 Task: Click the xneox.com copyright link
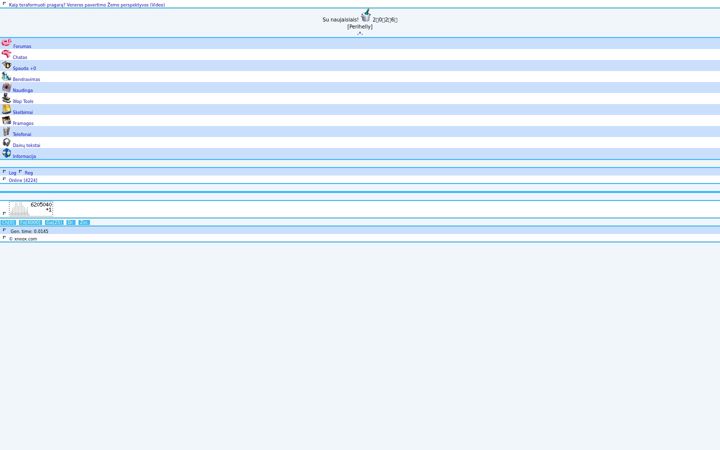23,239
